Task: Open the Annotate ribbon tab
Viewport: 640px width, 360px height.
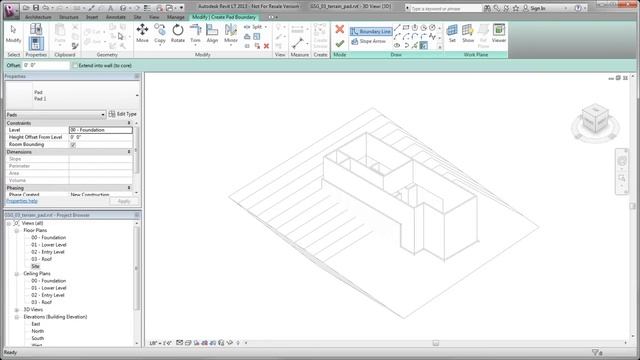Action: coord(116,17)
